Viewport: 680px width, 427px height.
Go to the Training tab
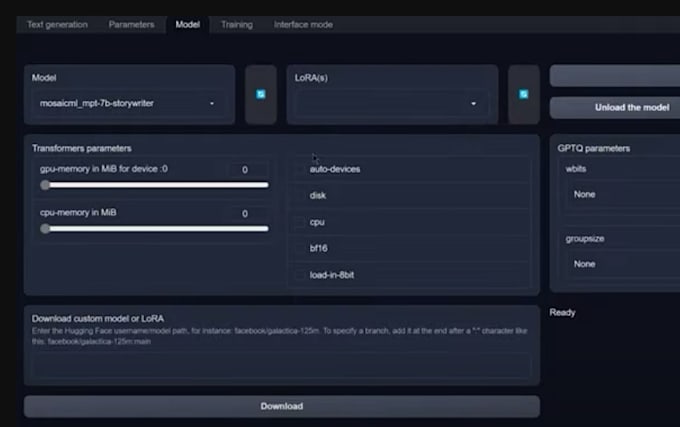[x=237, y=25]
